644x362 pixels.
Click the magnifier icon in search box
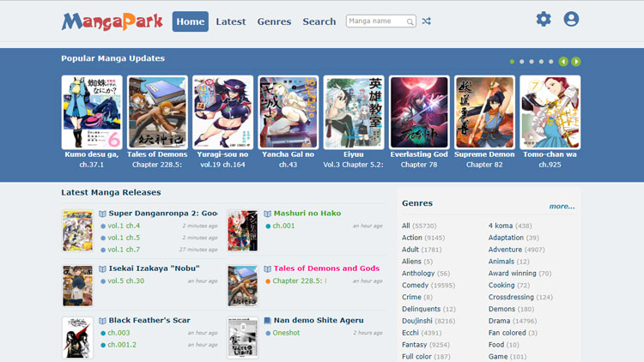[410, 21]
